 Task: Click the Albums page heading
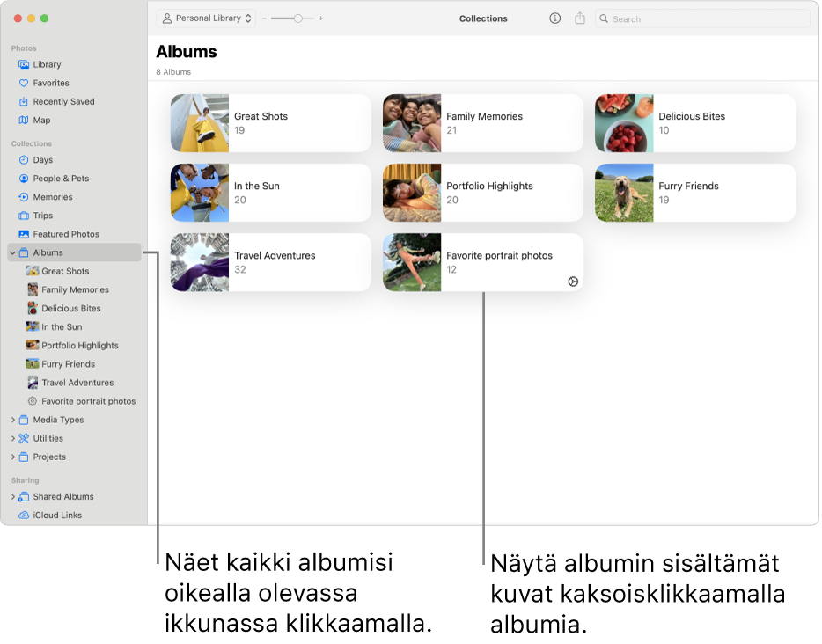[187, 52]
